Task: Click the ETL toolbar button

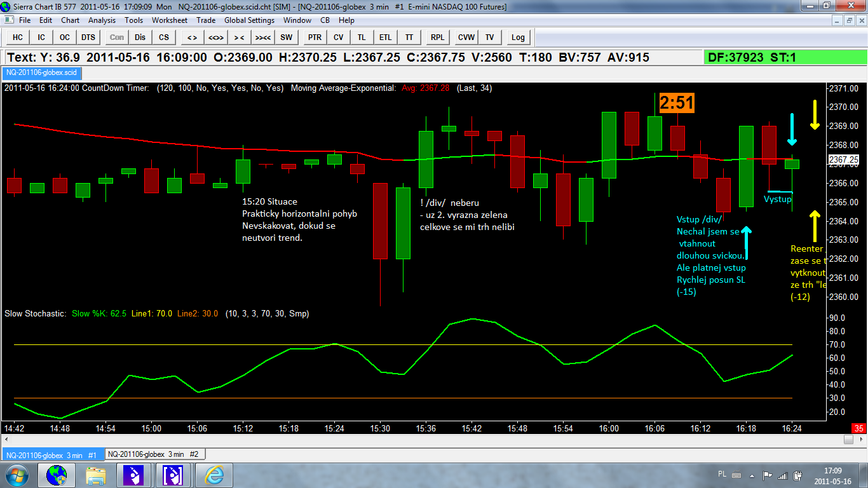Action: point(386,37)
